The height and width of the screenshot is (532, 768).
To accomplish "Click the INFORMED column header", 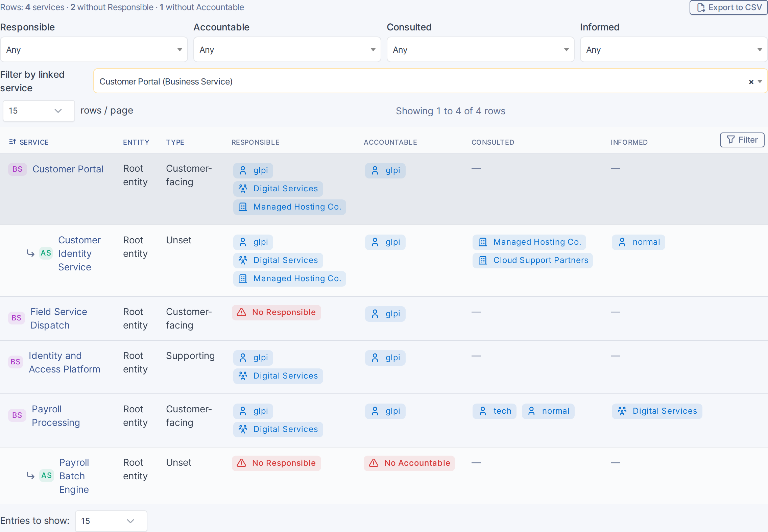I will [x=629, y=142].
